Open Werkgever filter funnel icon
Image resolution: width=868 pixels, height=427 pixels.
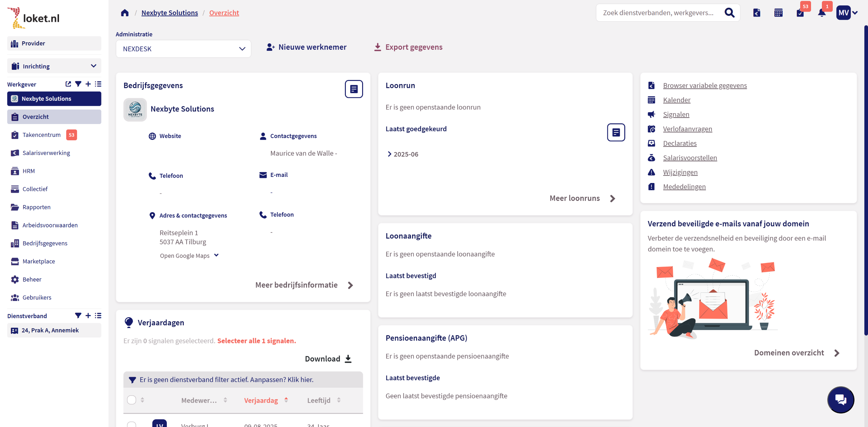(78, 84)
